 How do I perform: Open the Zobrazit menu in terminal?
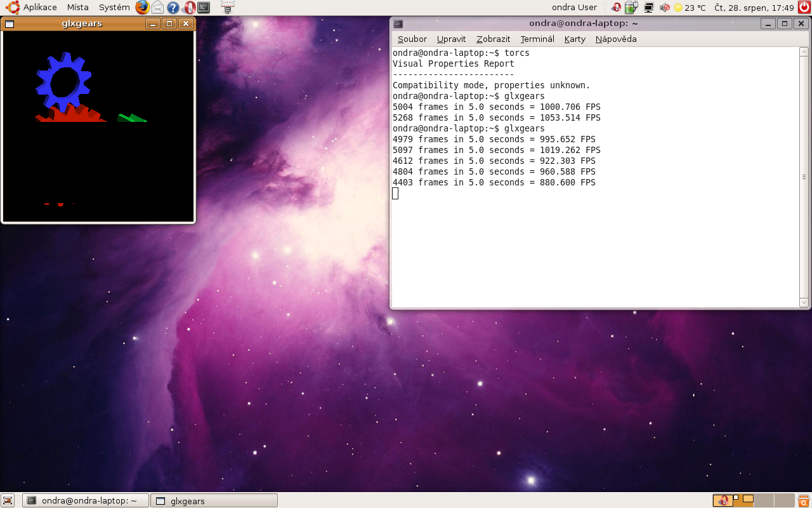coord(494,39)
